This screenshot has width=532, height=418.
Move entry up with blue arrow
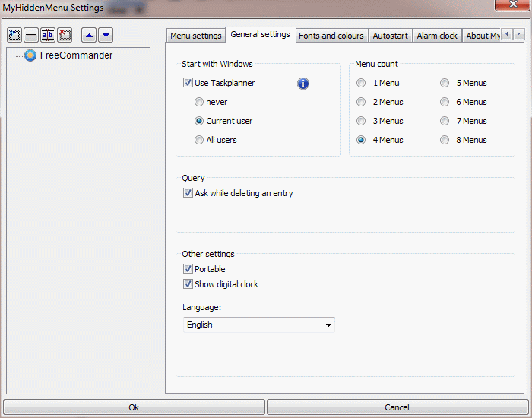(89, 35)
